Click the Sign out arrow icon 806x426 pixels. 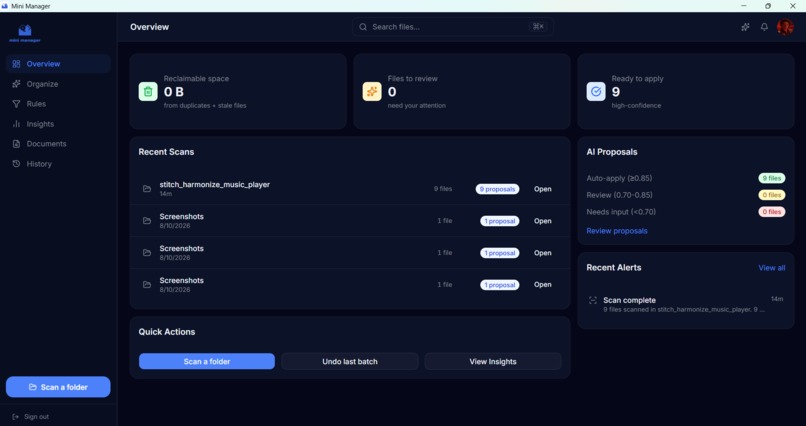(15, 417)
